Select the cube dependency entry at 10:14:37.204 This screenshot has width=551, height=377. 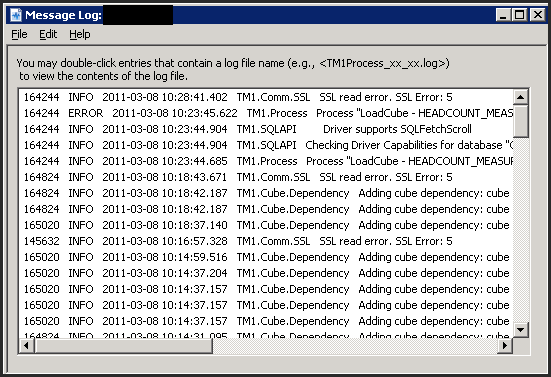coord(266,273)
